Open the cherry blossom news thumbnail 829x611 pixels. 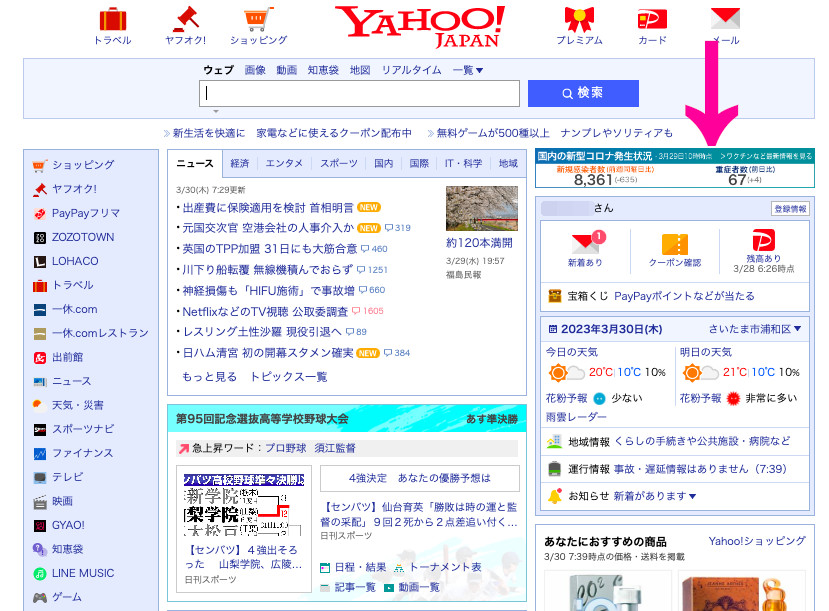click(482, 208)
